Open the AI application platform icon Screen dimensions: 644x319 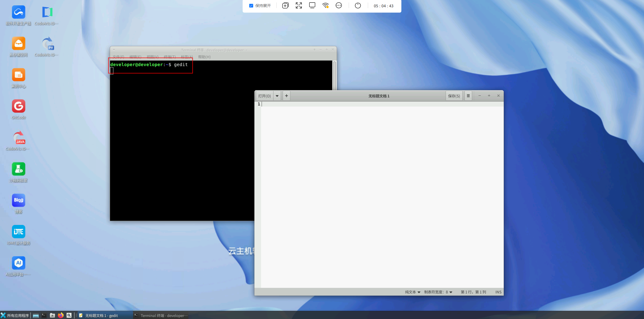[18, 263]
